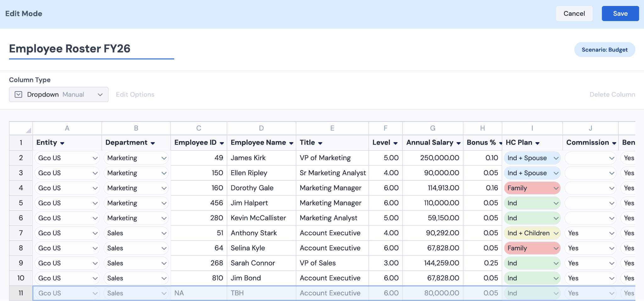Click the 59,150.00 salary cell

click(433, 218)
